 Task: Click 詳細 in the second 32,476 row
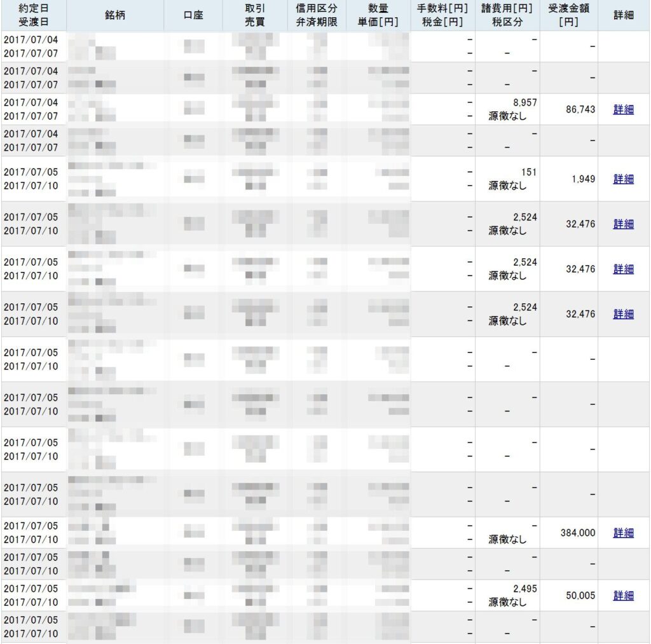click(623, 269)
